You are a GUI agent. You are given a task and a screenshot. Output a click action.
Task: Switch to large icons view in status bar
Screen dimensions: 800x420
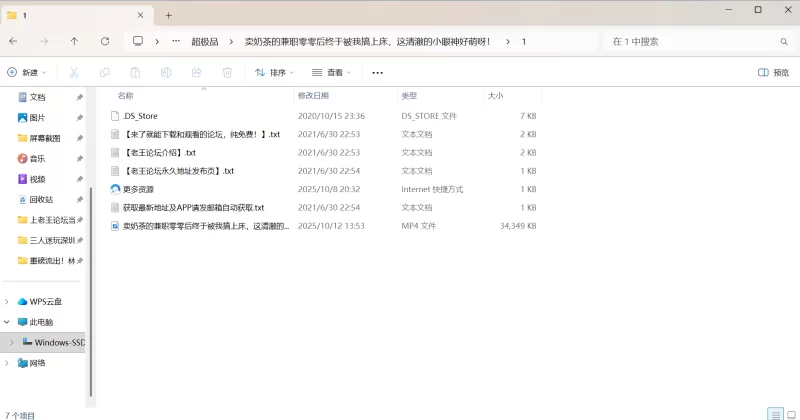(x=790, y=414)
